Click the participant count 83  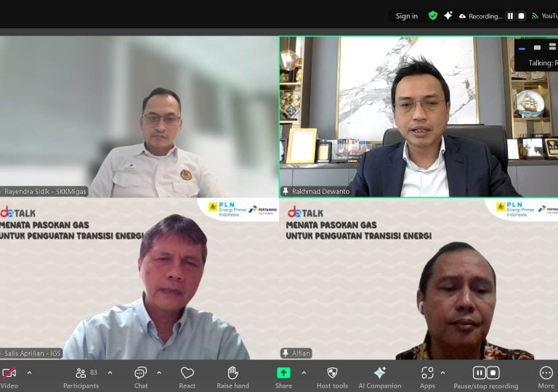point(94,372)
